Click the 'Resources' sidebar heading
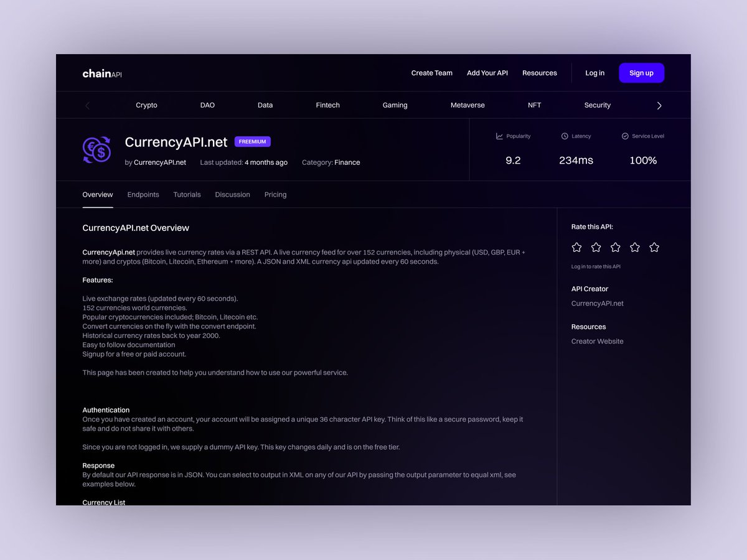 [588, 327]
